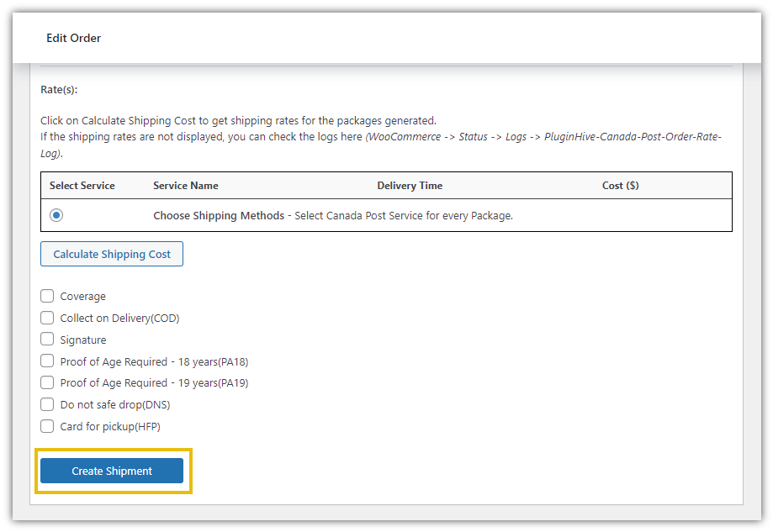Click the Service Name column header
The image size is (773, 532).
pyautogui.click(x=185, y=186)
